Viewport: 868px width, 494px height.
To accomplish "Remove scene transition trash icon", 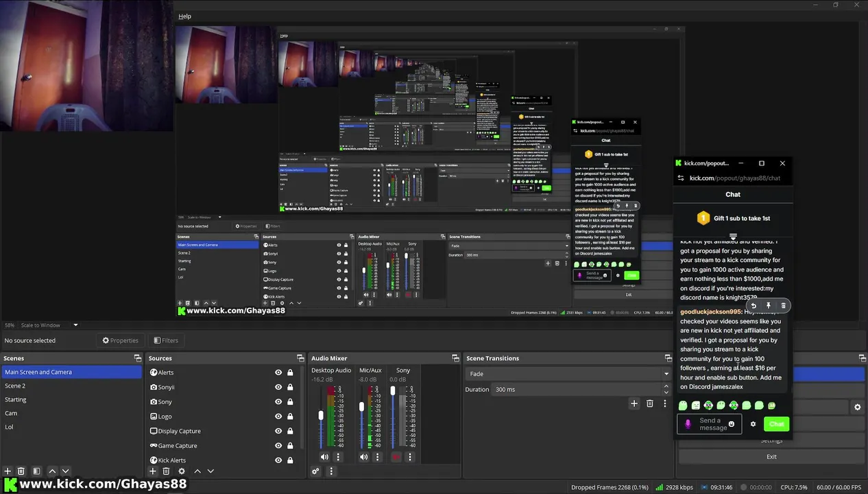I will coord(650,403).
